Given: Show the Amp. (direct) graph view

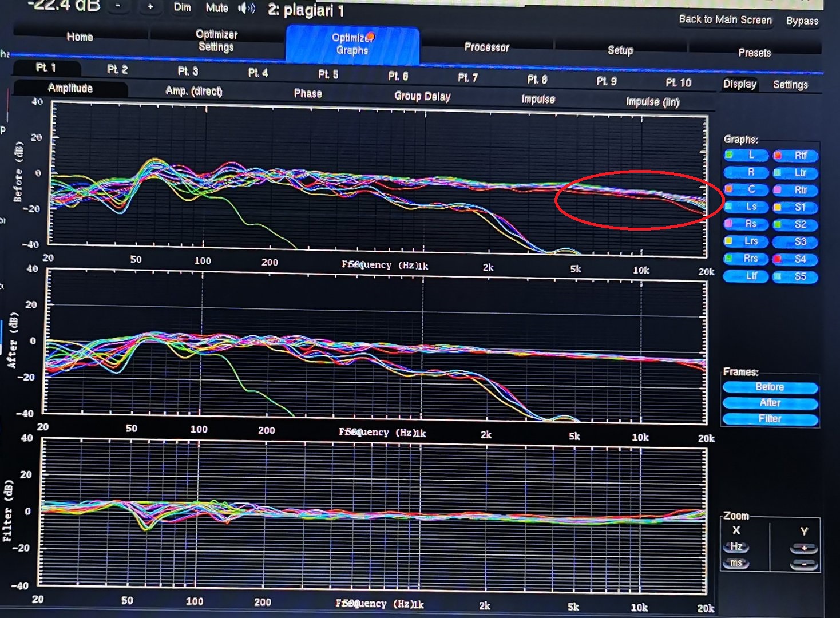Looking at the screenshot, I should pos(193,91).
